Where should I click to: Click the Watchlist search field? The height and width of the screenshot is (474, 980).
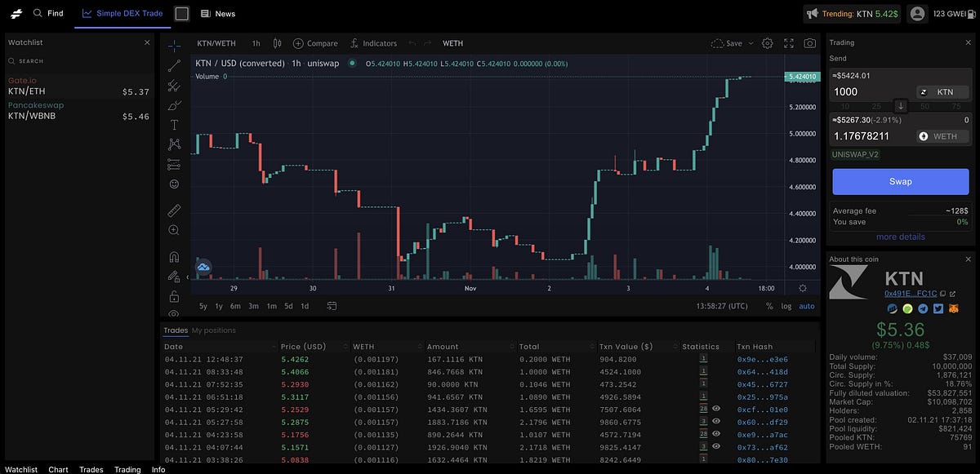click(78, 61)
